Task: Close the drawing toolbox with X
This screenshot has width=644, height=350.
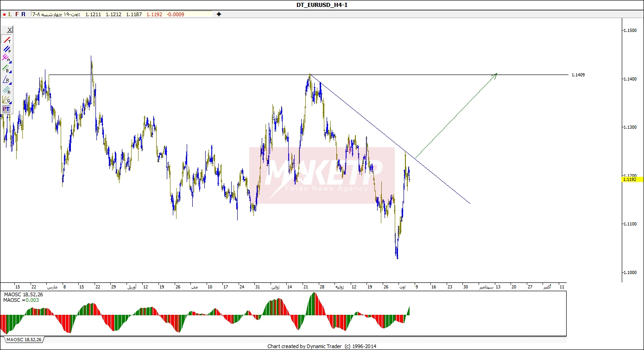Action: tap(9, 30)
